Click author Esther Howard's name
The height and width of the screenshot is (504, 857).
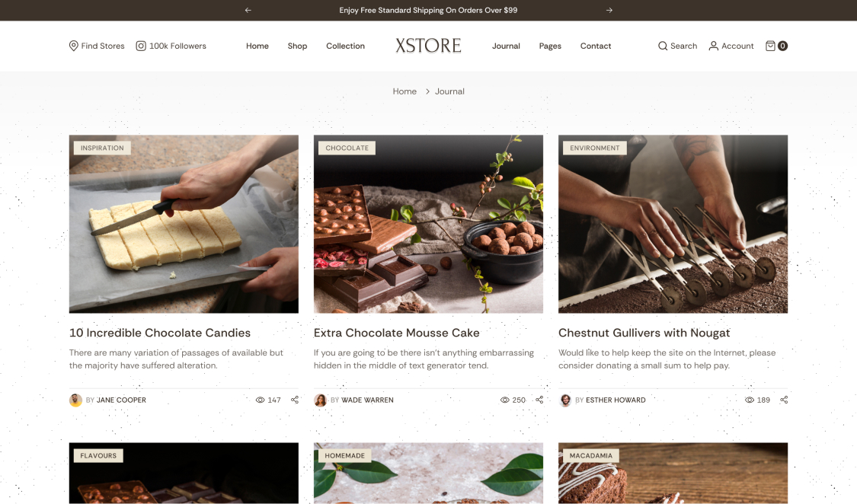[x=616, y=400]
